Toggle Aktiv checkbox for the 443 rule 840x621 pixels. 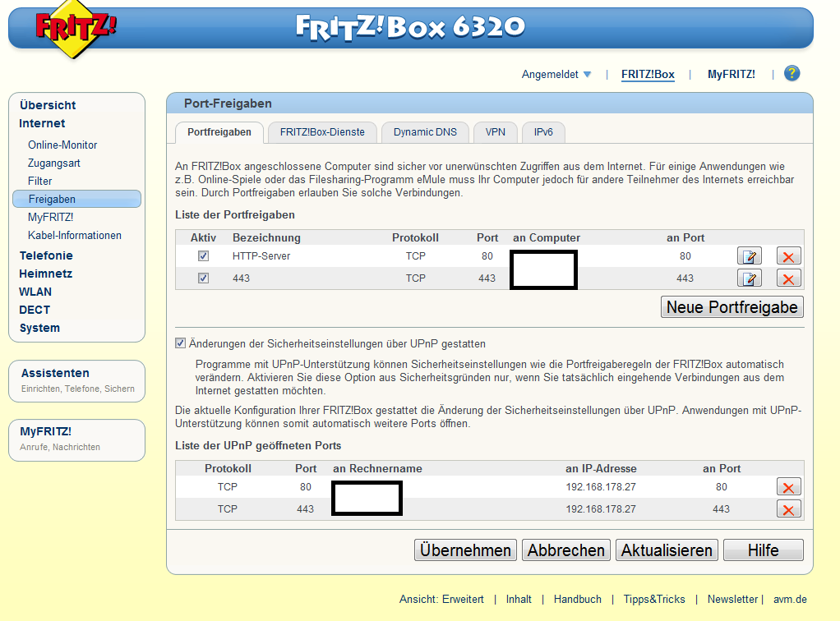(203, 278)
